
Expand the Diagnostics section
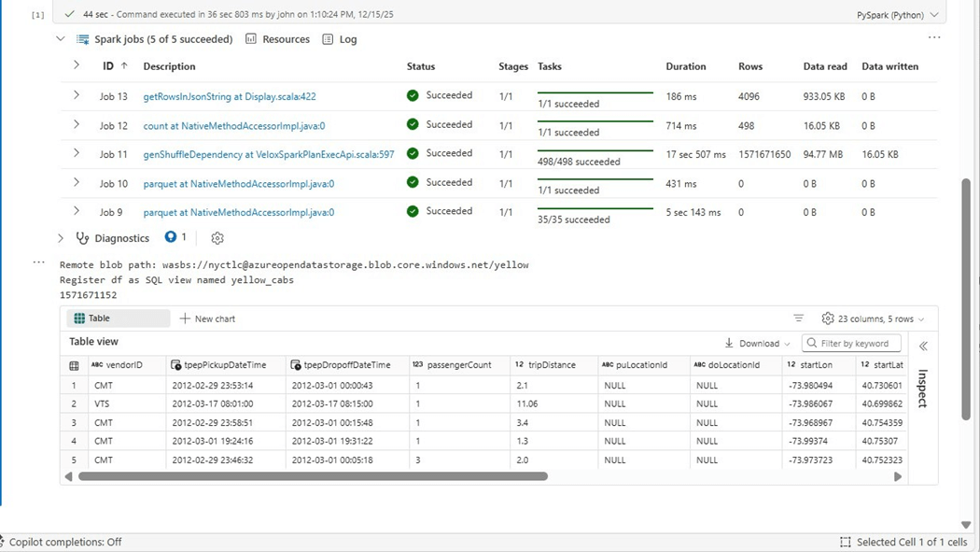(x=61, y=238)
